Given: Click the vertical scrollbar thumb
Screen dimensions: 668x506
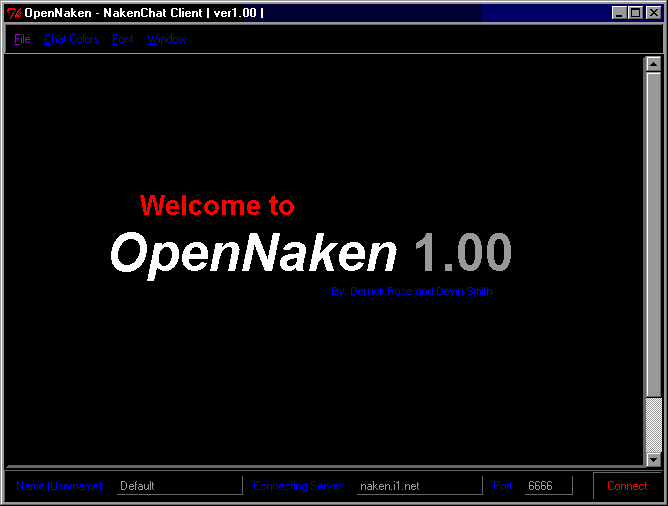Looking at the screenshot, I should pyautogui.click(x=654, y=234).
